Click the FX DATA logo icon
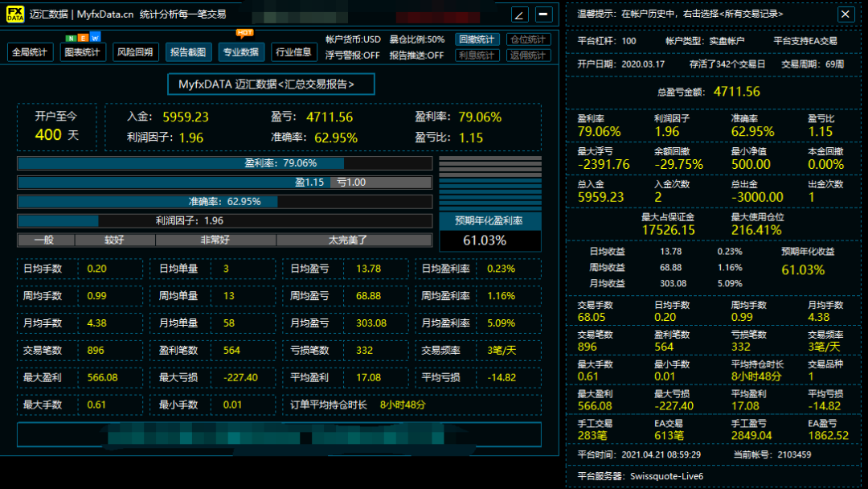The width and height of the screenshot is (868, 489). [x=15, y=14]
